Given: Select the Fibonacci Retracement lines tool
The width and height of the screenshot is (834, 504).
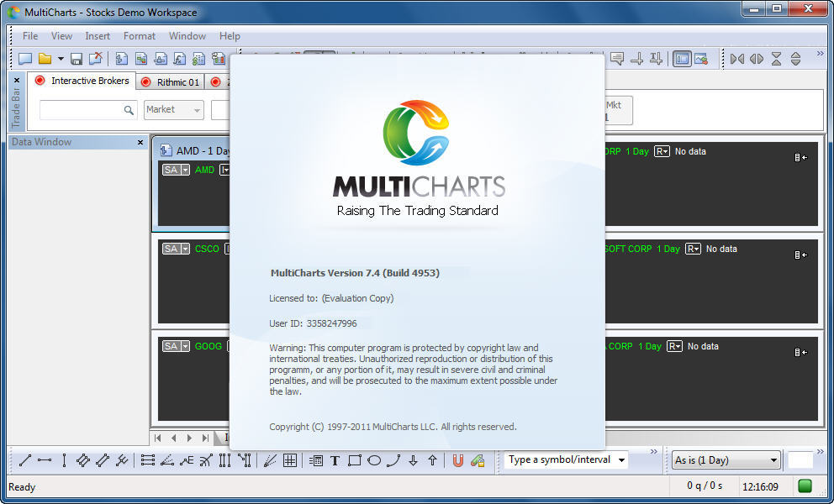Looking at the screenshot, I should [148, 460].
